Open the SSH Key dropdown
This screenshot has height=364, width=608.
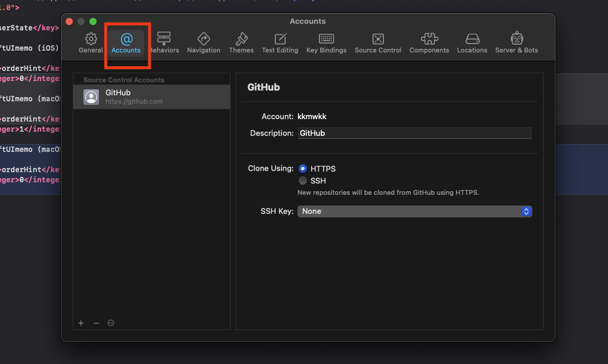tap(414, 211)
